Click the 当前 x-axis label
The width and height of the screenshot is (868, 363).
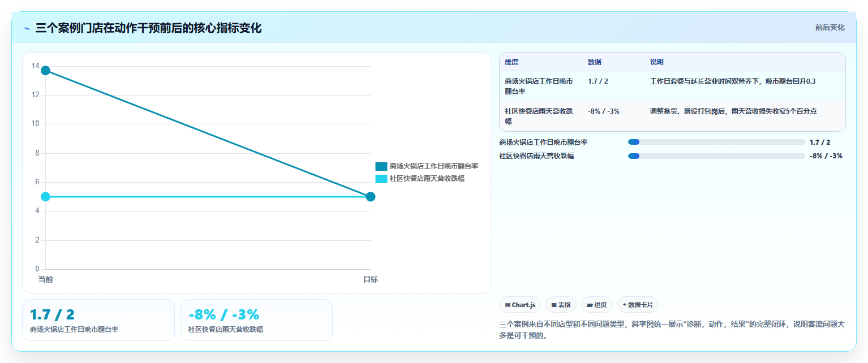pyautogui.click(x=45, y=279)
